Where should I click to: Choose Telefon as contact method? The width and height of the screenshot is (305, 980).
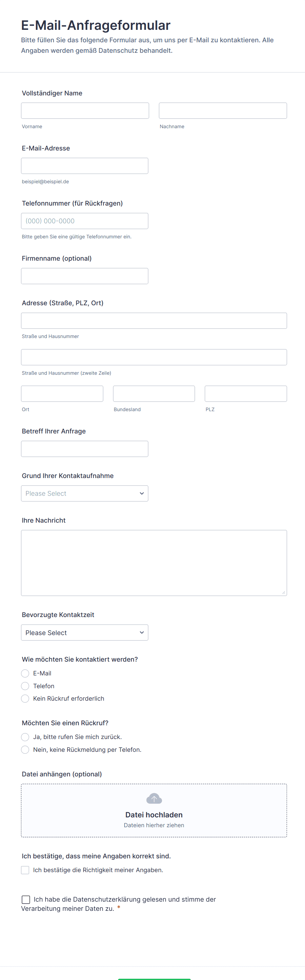click(x=25, y=686)
